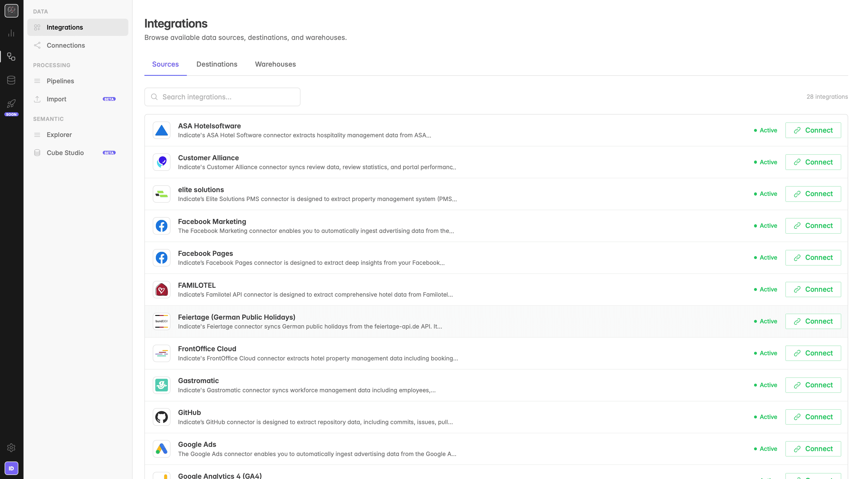Go to Pipelines in the sidebar
The image size is (868, 479).
click(x=78, y=81)
